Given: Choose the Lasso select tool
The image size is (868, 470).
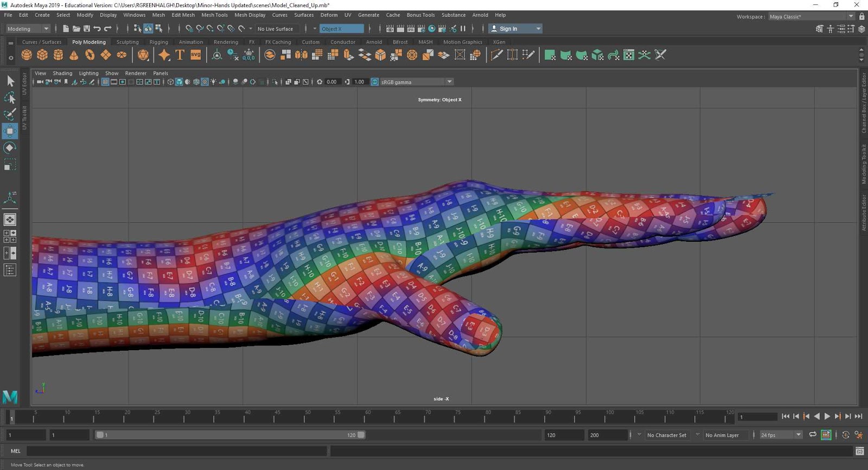Looking at the screenshot, I should [10, 98].
